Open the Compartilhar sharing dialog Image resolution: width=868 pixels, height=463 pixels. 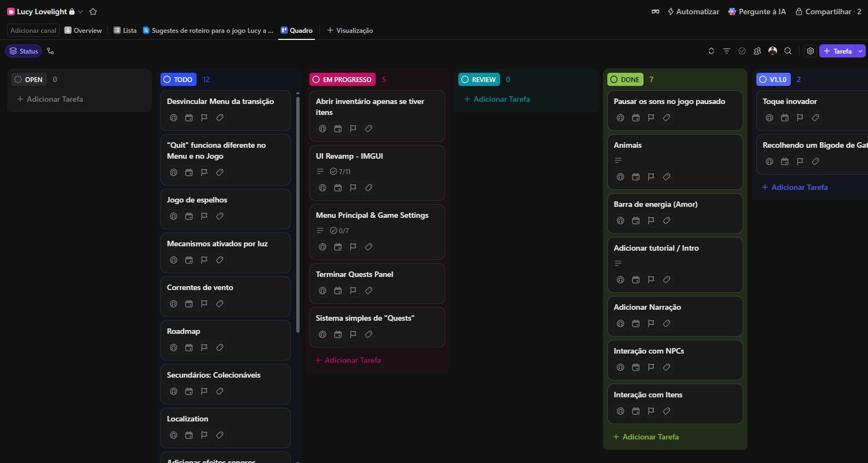pos(828,11)
